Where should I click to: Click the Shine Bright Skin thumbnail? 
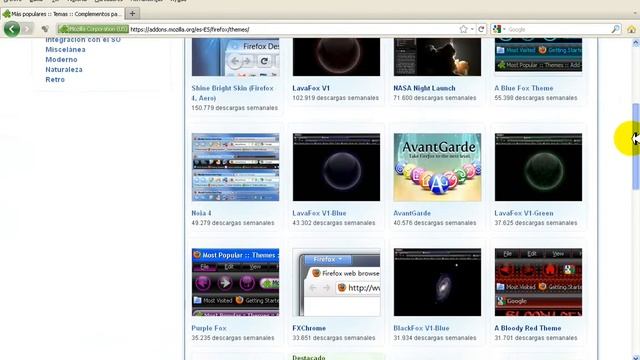pos(236,57)
